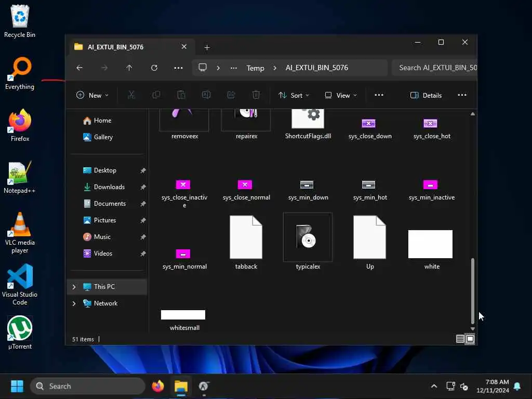Open the rightmost overflow menu beside Details
The height and width of the screenshot is (399, 532).
pos(462,96)
